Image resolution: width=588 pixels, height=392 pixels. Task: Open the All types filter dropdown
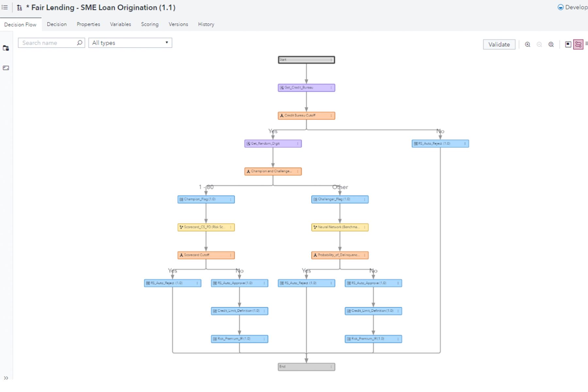tap(130, 43)
